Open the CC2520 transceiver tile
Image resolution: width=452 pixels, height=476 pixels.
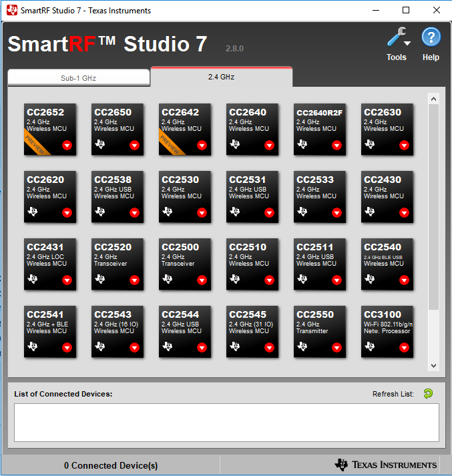[118, 264]
